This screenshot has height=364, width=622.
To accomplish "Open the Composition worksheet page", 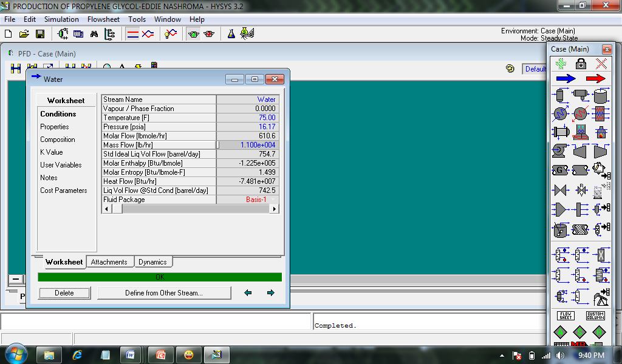I will coord(58,140).
